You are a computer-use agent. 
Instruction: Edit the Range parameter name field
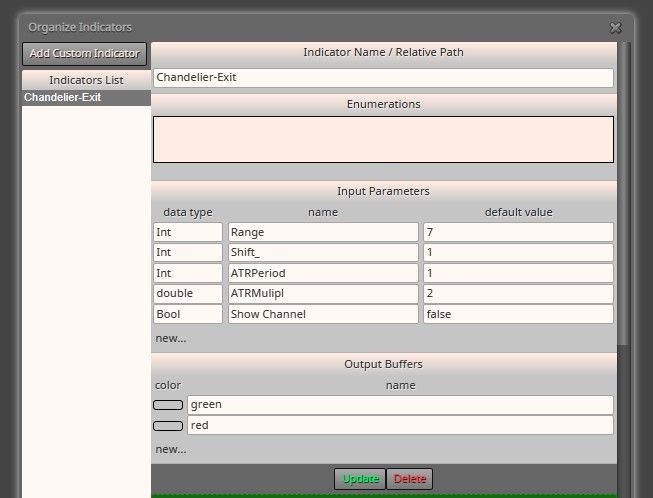pyautogui.click(x=323, y=232)
